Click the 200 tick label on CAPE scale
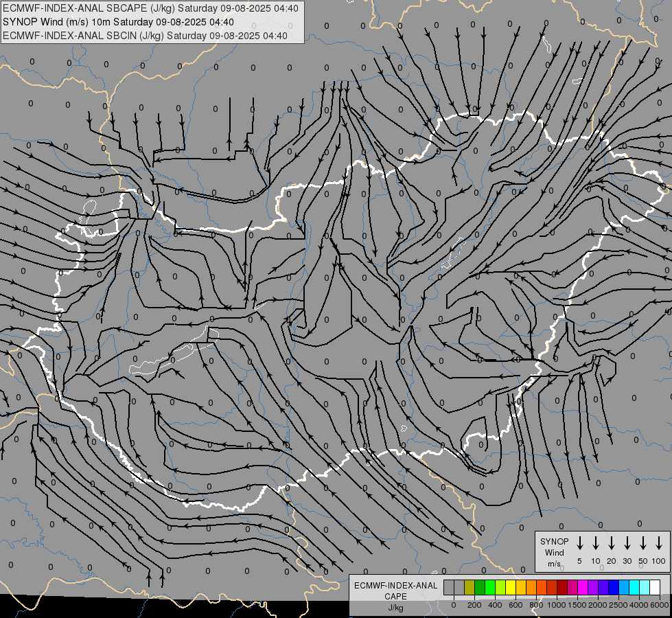This screenshot has height=618, width=672. [x=474, y=605]
